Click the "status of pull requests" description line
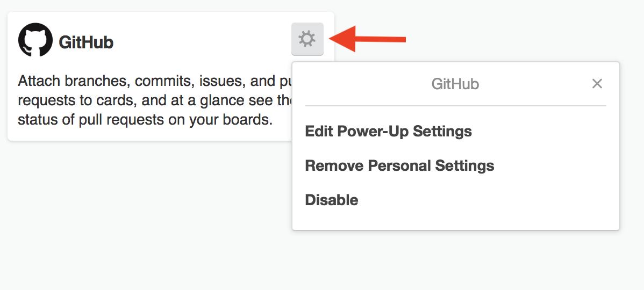644x290 pixels. point(145,120)
